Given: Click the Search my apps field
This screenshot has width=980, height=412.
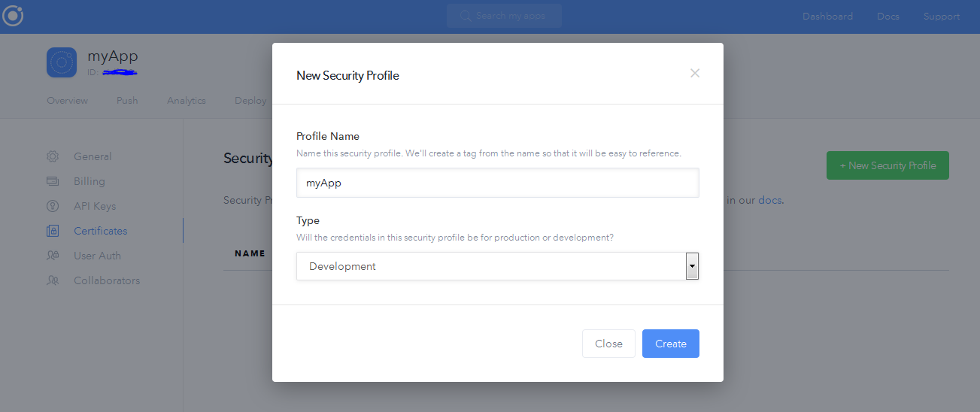Looking at the screenshot, I should click(x=504, y=16).
